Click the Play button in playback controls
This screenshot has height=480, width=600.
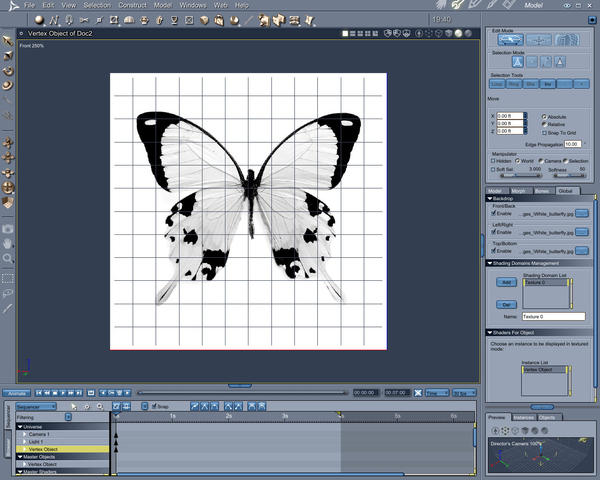(63, 393)
